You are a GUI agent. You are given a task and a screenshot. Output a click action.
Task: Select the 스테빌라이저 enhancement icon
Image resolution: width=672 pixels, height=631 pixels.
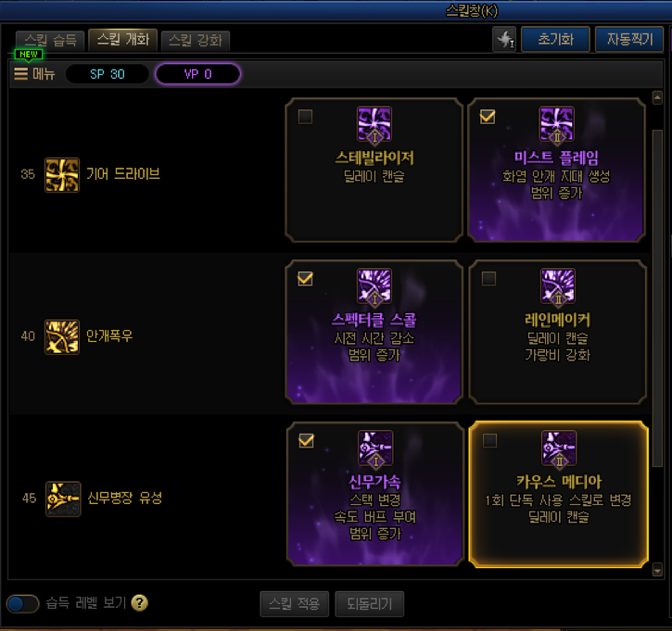point(374,124)
